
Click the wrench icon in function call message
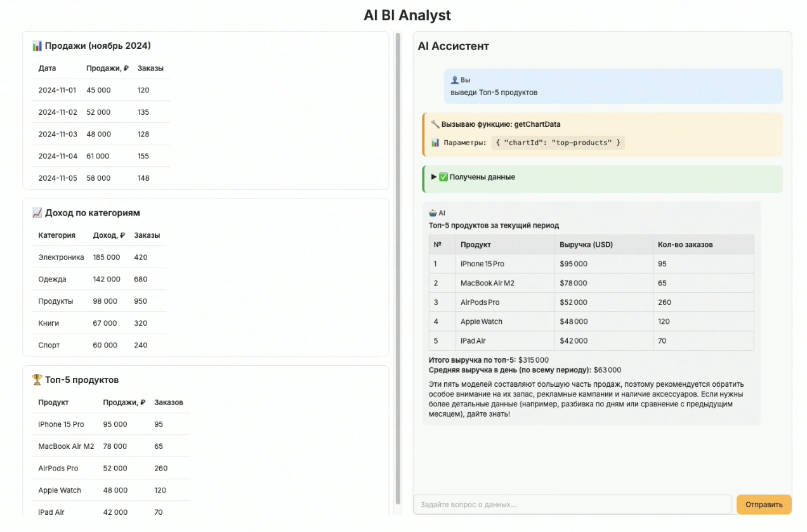[435, 124]
